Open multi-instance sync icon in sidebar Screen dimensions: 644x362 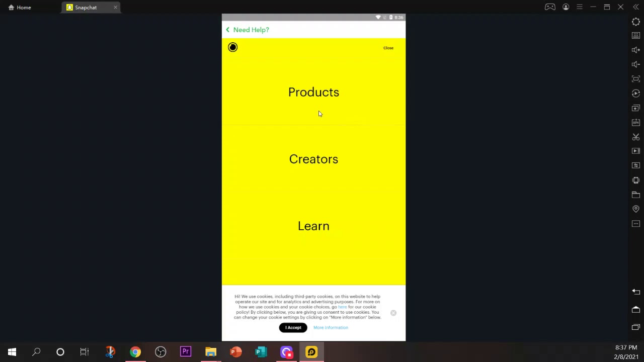(x=636, y=108)
